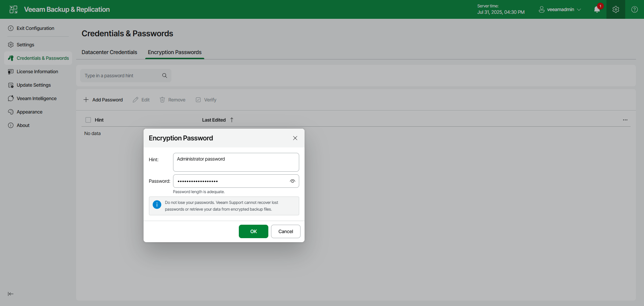
Task: Confirm with the OK button
Action: pyautogui.click(x=253, y=231)
